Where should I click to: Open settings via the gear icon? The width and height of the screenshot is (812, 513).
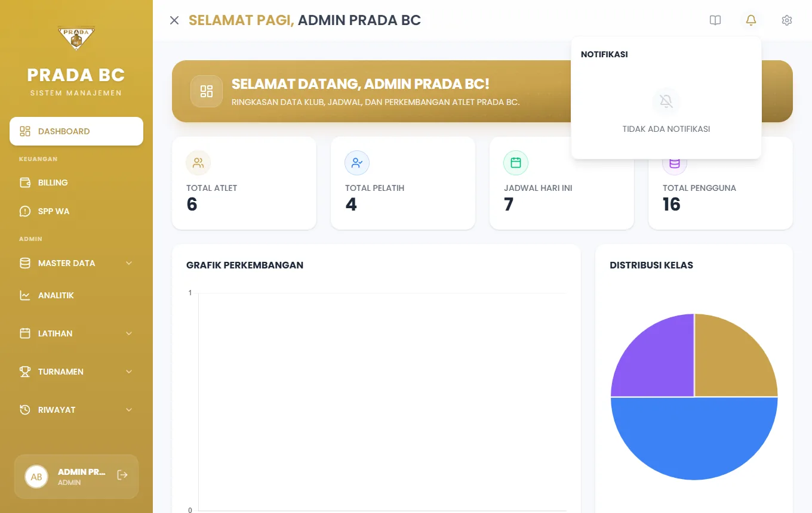coord(787,20)
